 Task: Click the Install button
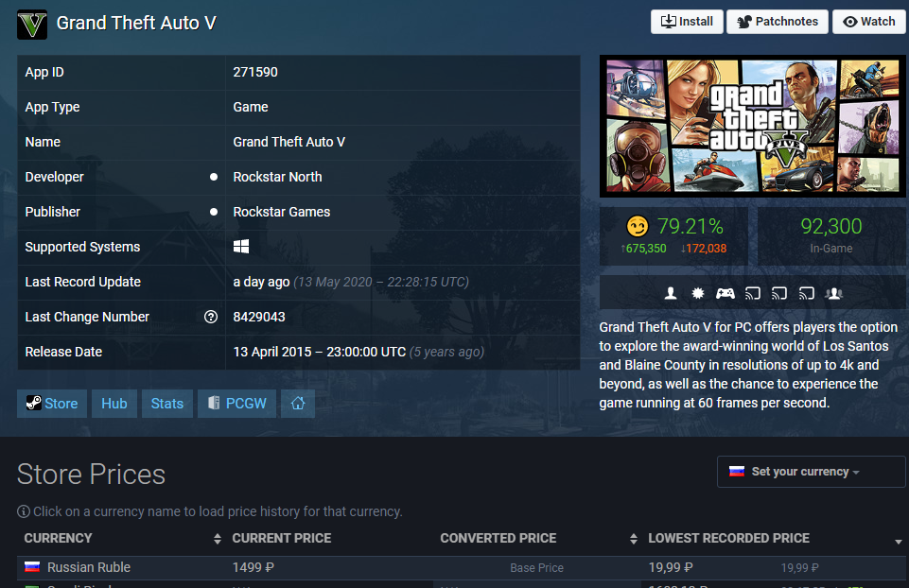click(x=687, y=22)
